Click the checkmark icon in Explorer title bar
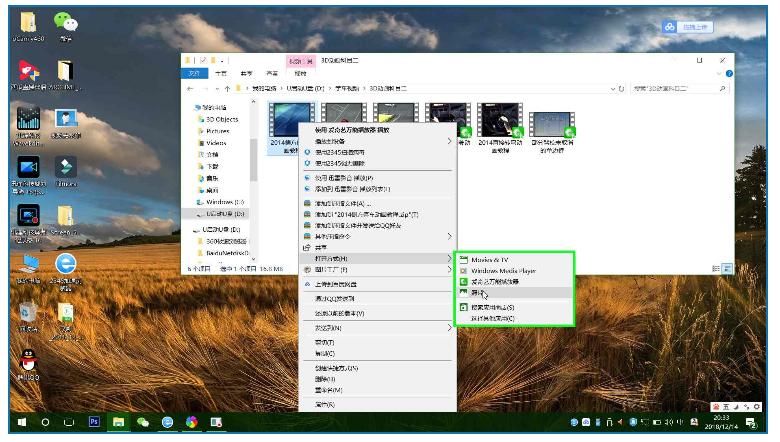This screenshot has width=780, height=442. pyautogui.click(x=203, y=60)
